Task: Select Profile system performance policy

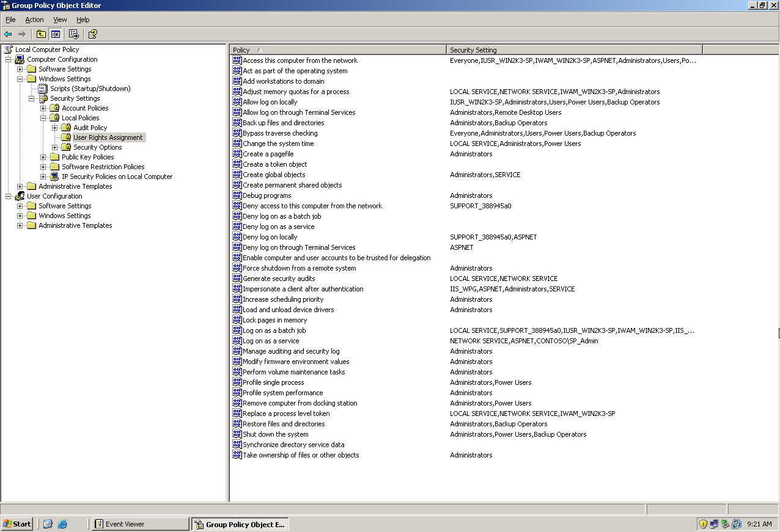Action: click(x=283, y=393)
